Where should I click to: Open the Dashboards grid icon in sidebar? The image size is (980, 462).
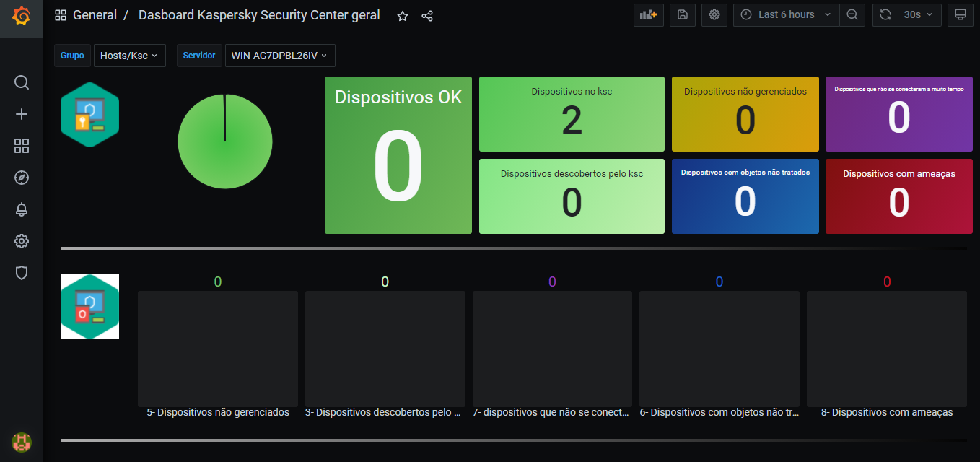(22, 146)
